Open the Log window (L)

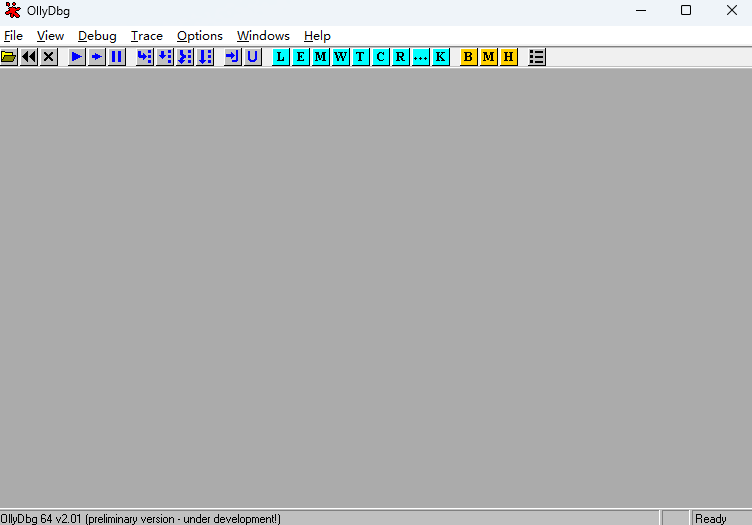click(x=281, y=57)
